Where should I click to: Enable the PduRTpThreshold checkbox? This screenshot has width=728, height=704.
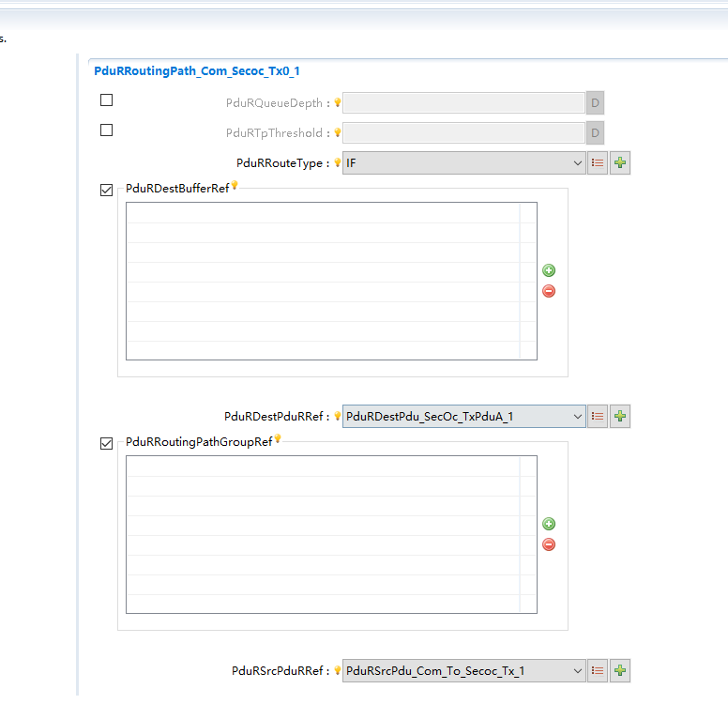click(106, 130)
